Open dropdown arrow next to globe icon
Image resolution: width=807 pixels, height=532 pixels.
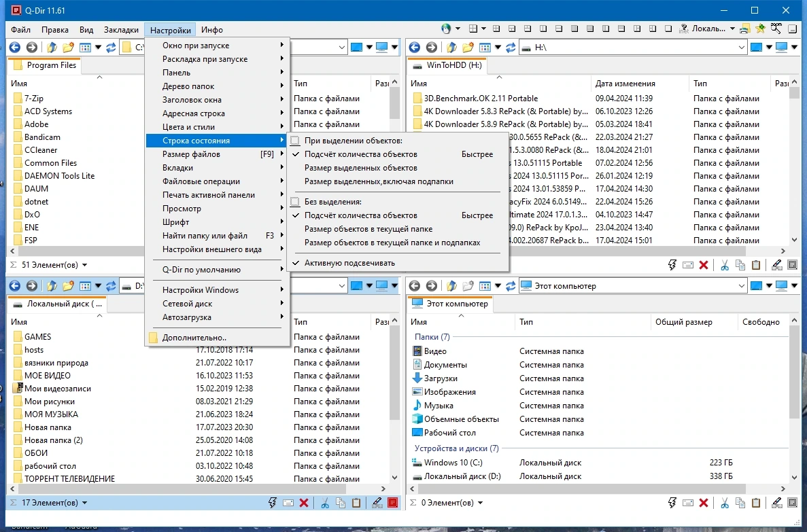(x=458, y=29)
